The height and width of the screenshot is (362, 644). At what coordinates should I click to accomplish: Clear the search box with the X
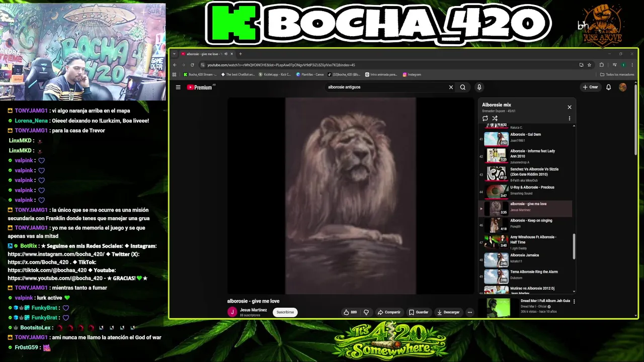(451, 87)
